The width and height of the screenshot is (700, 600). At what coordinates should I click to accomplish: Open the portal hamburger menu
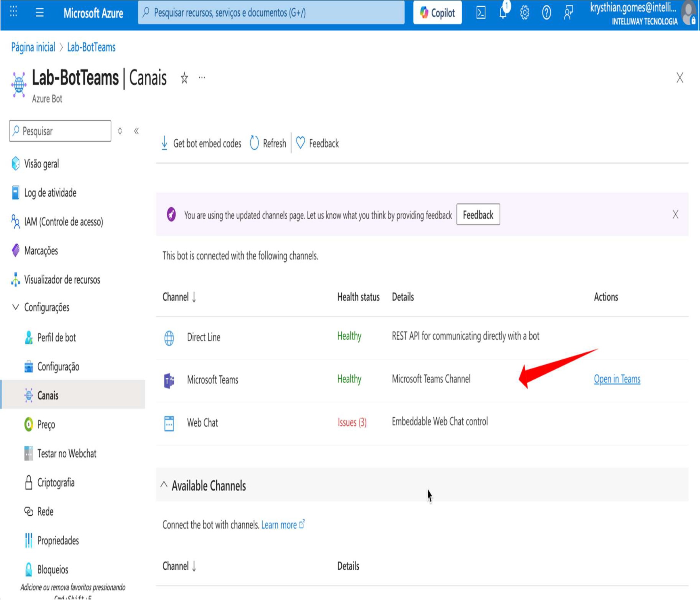pyautogui.click(x=40, y=12)
